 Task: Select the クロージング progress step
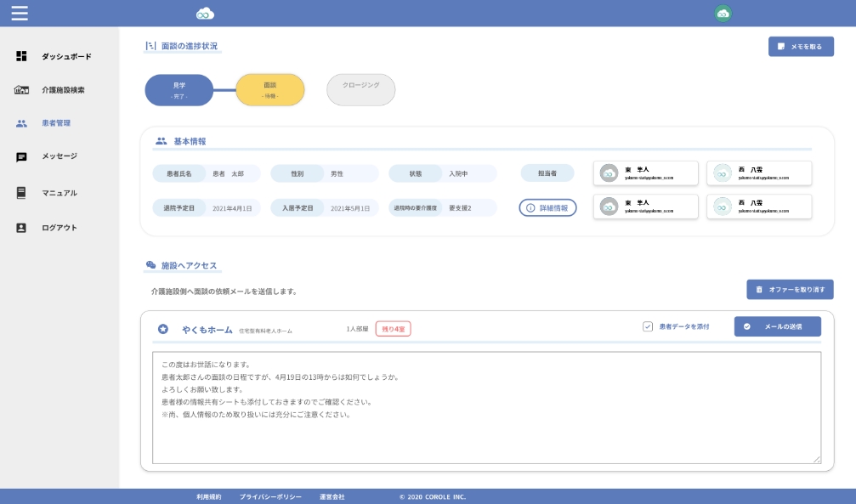pos(360,90)
